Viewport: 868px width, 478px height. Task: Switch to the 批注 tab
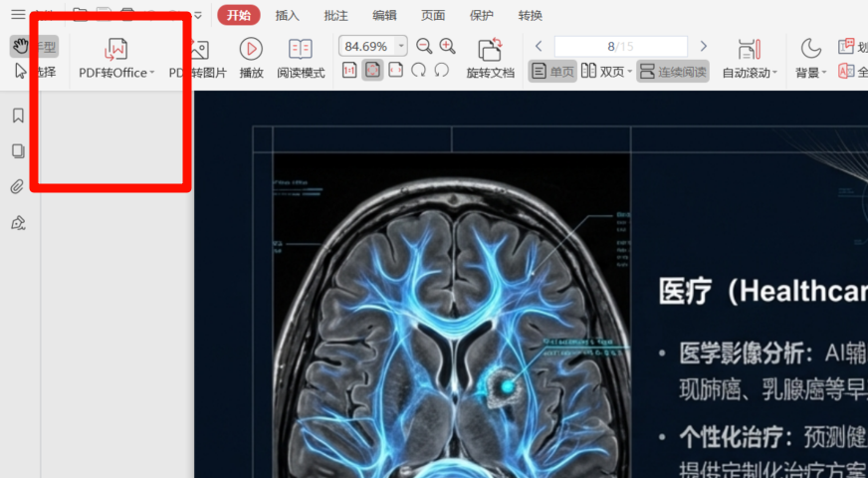click(335, 16)
